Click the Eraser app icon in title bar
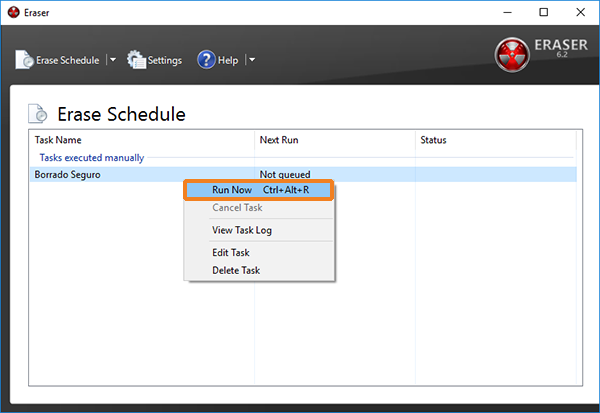The image size is (600, 413). tap(13, 12)
